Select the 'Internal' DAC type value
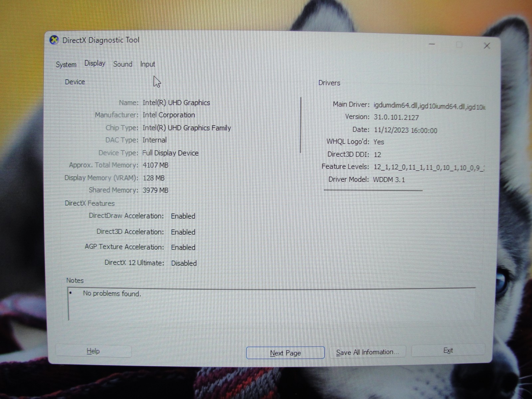The image size is (532, 399). (154, 140)
